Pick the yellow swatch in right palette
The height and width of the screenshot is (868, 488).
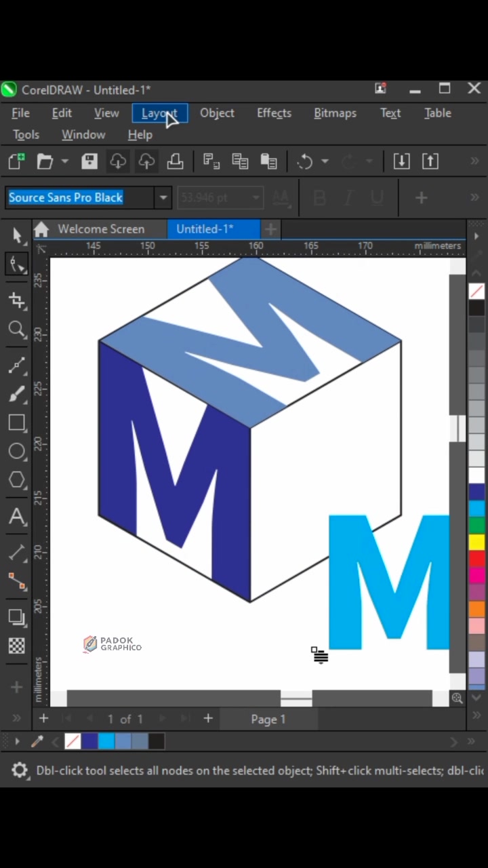pyautogui.click(x=476, y=542)
